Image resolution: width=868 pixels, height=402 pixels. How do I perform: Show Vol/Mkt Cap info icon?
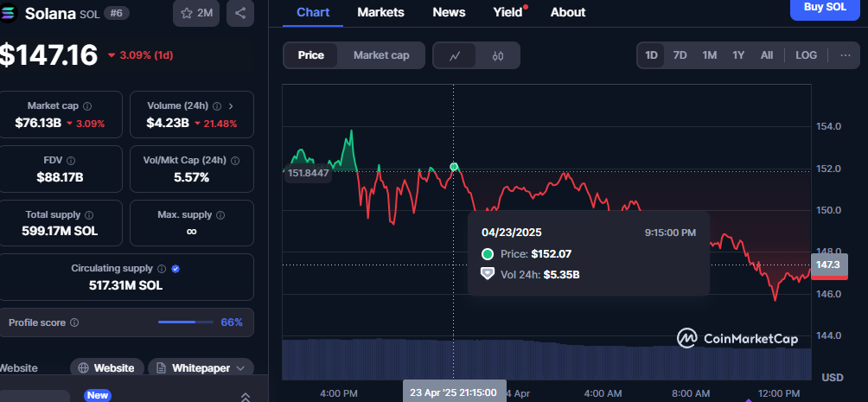pyautogui.click(x=235, y=161)
